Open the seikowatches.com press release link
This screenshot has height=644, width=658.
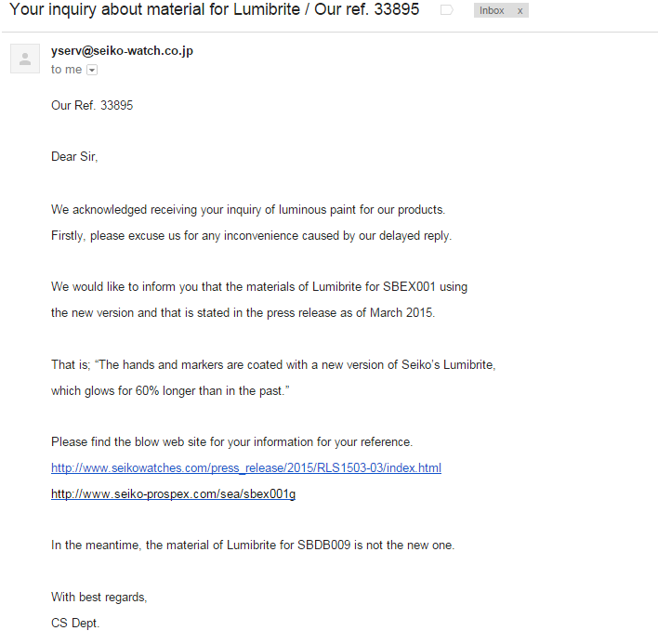tap(246, 467)
